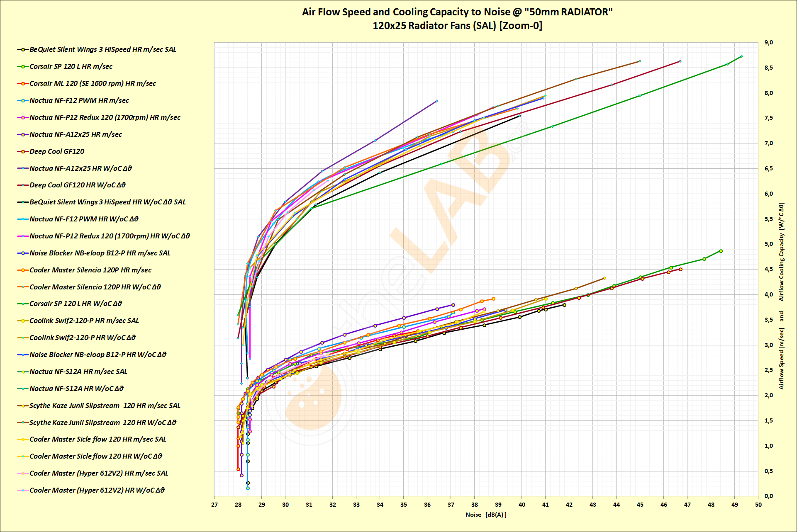Click the green line's topmost point near 49 dB(A)
This screenshot has height=532, width=797.
coord(741,56)
